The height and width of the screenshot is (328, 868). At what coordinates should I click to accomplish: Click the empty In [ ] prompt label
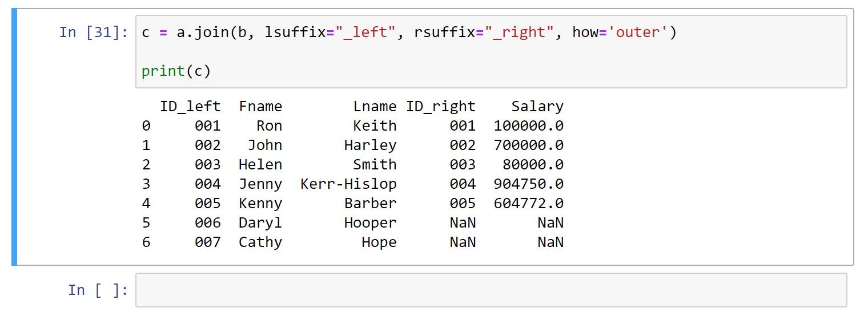coord(98,290)
